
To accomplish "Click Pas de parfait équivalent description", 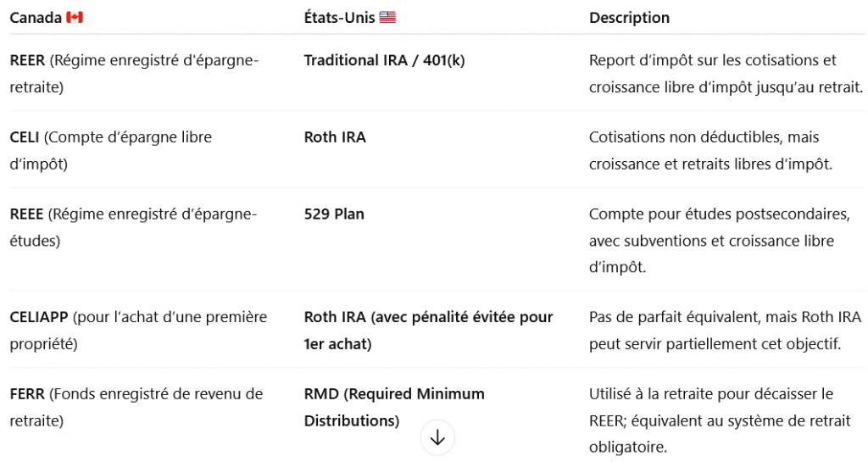I will coord(726,331).
